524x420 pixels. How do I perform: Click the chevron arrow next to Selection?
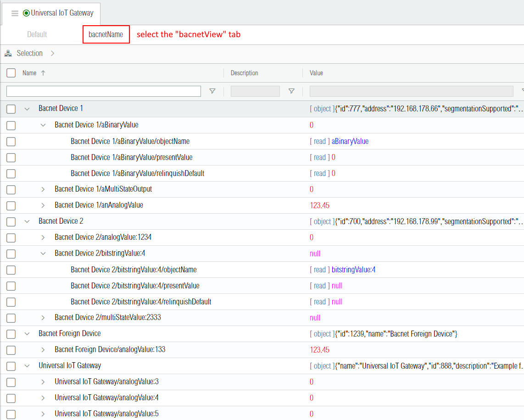52,54
